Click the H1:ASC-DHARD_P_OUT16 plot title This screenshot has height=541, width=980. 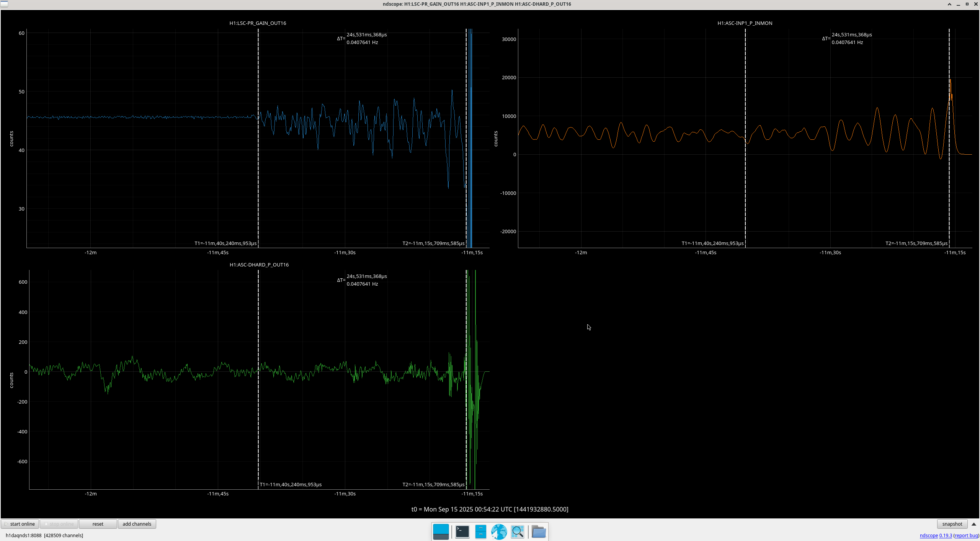pos(259,265)
